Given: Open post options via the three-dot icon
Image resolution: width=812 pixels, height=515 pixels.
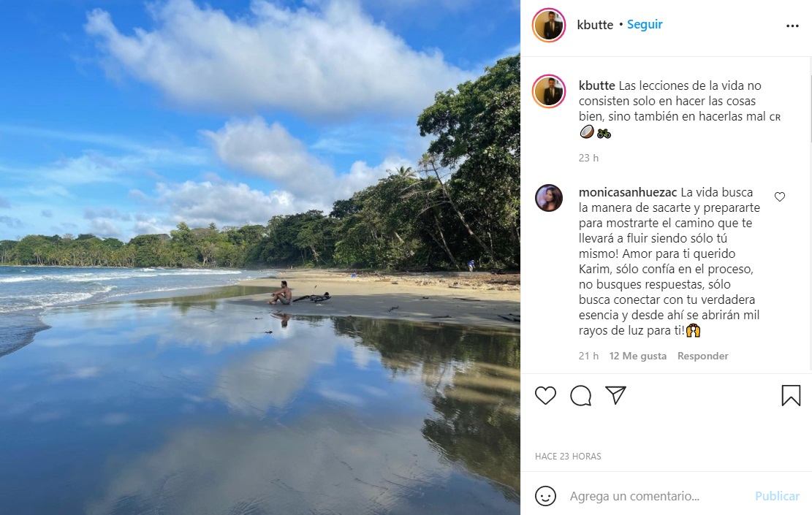Looking at the screenshot, I should [x=792, y=24].
